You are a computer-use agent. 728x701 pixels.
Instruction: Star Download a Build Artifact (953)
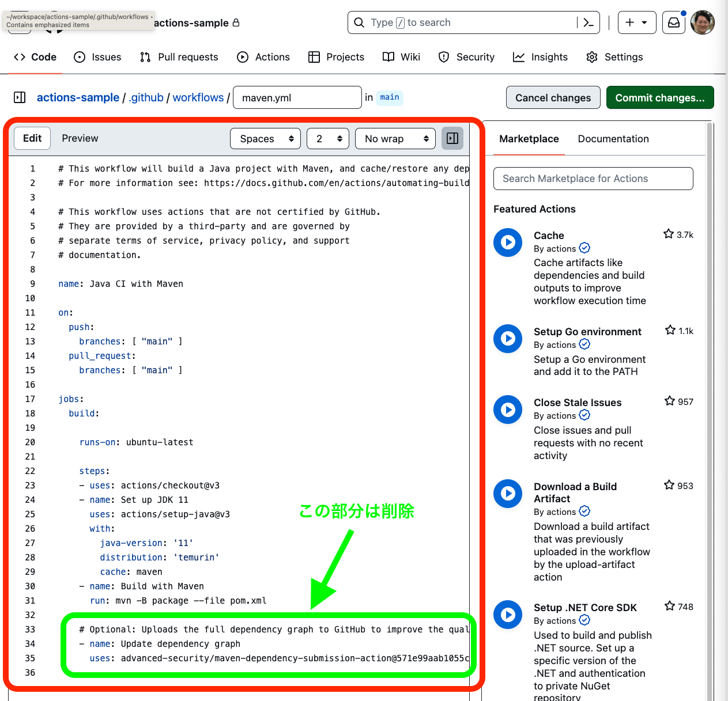(x=669, y=485)
